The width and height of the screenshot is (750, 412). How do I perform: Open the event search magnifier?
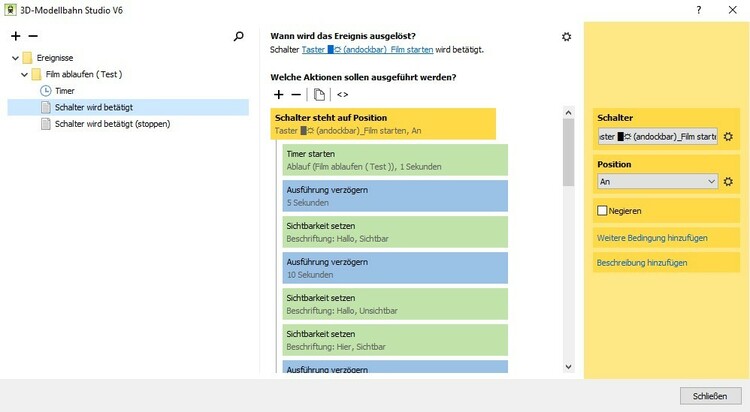coord(238,36)
